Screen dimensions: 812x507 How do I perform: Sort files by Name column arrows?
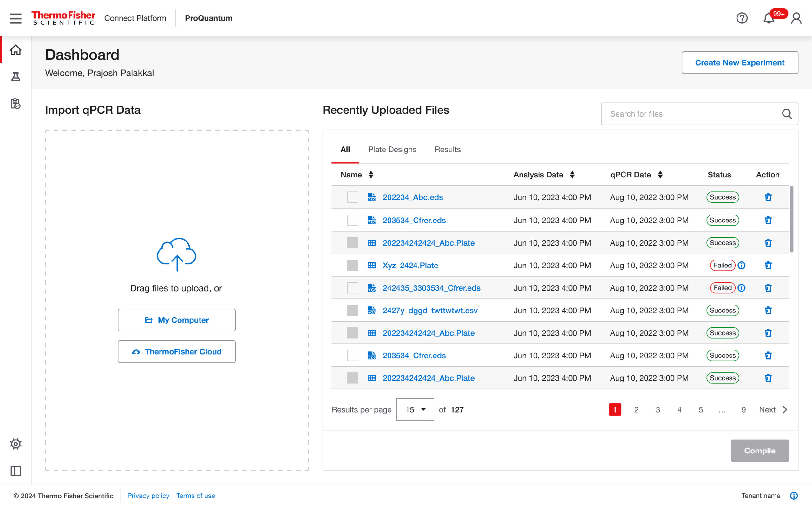371,175
